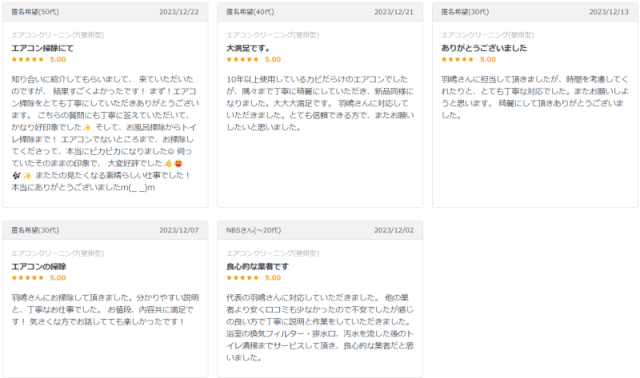Image resolution: width=640 pixels, height=378 pixels.
Task: Open the review titled 大満足です。
Action: click(x=248, y=48)
